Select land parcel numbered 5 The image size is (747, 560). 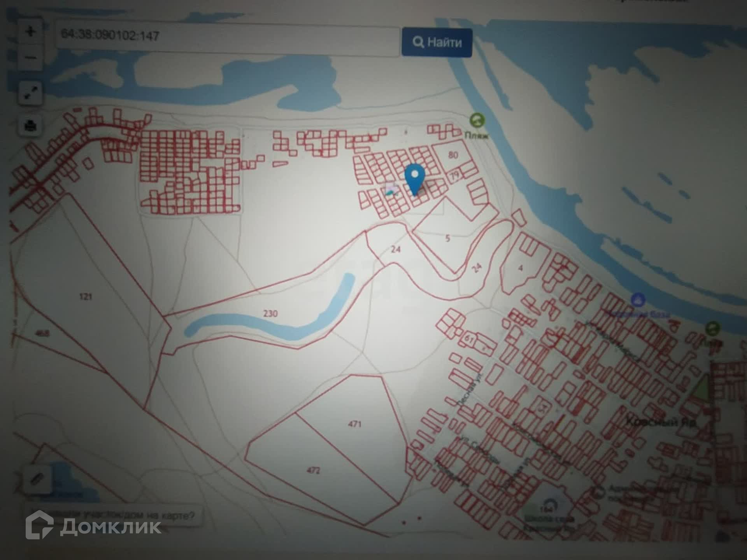(447, 238)
